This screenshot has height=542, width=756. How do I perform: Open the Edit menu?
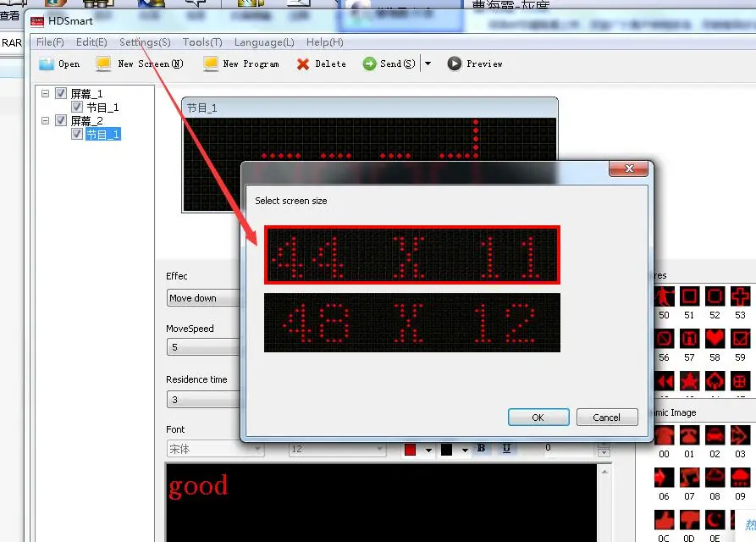(91, 42)
